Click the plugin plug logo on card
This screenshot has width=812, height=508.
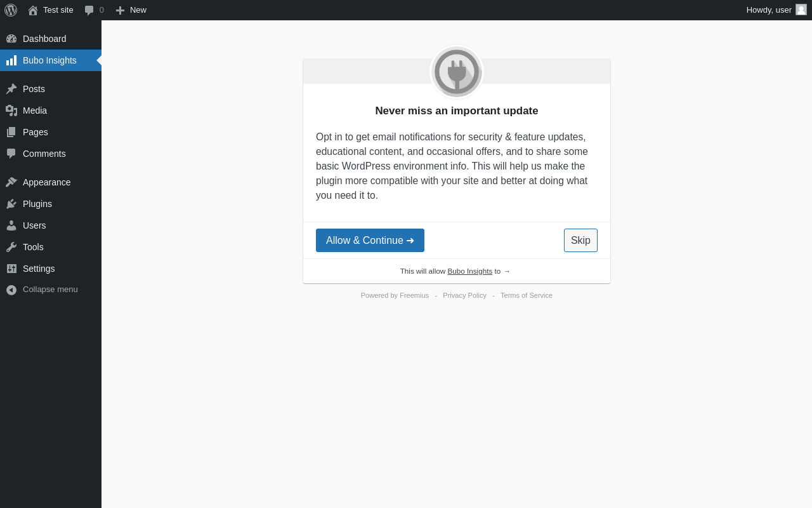[x=457, y=72]
